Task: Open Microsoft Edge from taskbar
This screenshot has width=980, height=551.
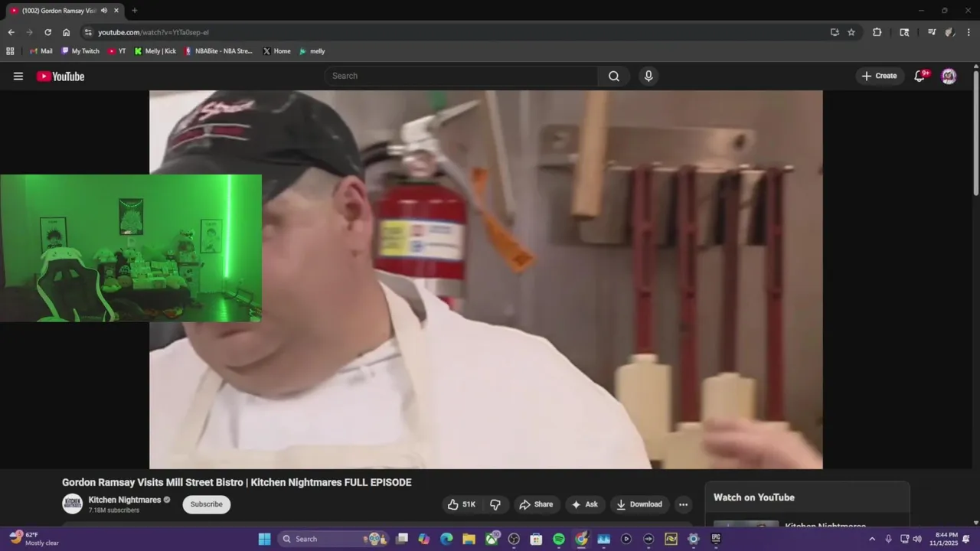Action: [446, 539]
